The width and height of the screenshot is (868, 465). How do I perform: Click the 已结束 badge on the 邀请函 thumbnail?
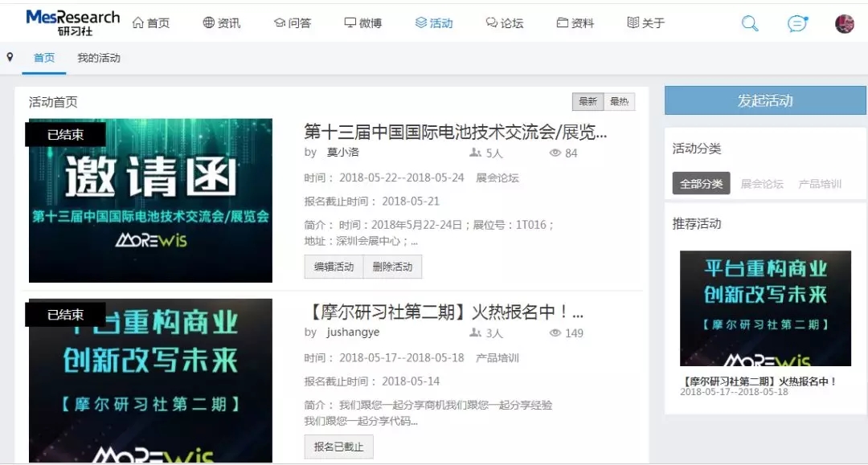[x=65, y=134]
